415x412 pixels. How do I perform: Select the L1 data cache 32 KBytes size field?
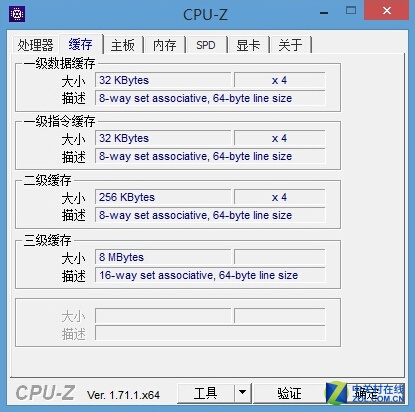pyautogui.click(x=163, y=80)
